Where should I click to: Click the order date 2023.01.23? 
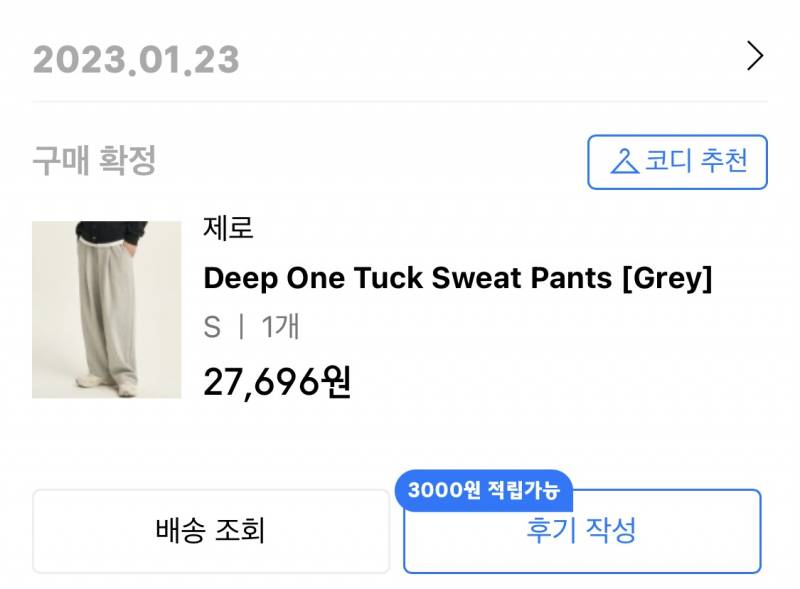pyautogui.click(x=136, y=60)
